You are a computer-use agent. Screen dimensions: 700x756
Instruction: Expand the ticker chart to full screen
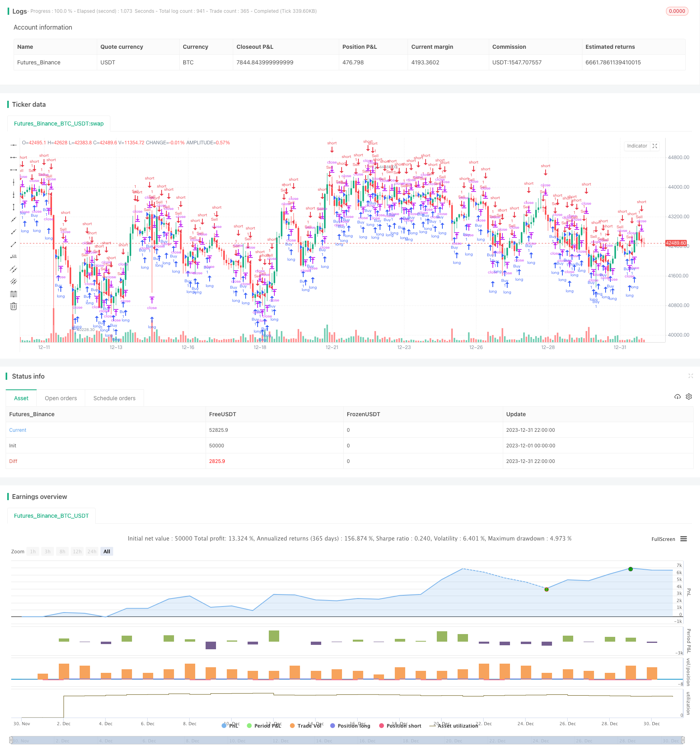tap(655, 146)
